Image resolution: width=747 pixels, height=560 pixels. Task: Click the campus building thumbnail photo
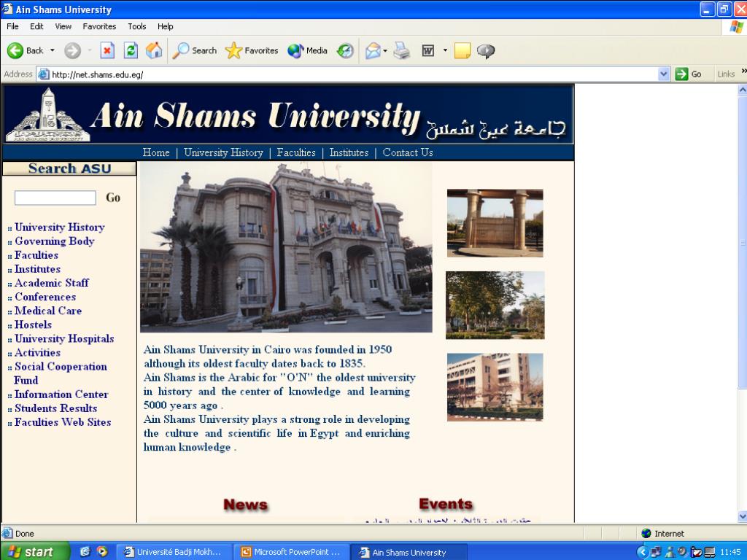pyautogui.click(x=495, y=387)
